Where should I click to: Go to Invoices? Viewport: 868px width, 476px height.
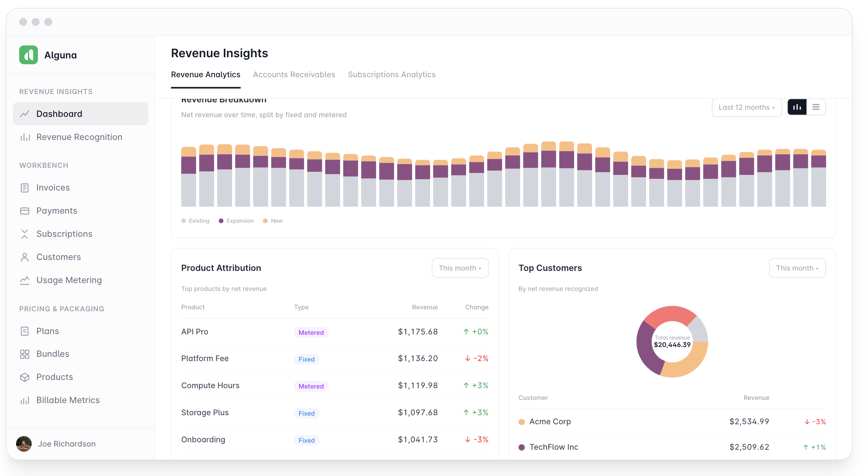click(x=80, y=188)
